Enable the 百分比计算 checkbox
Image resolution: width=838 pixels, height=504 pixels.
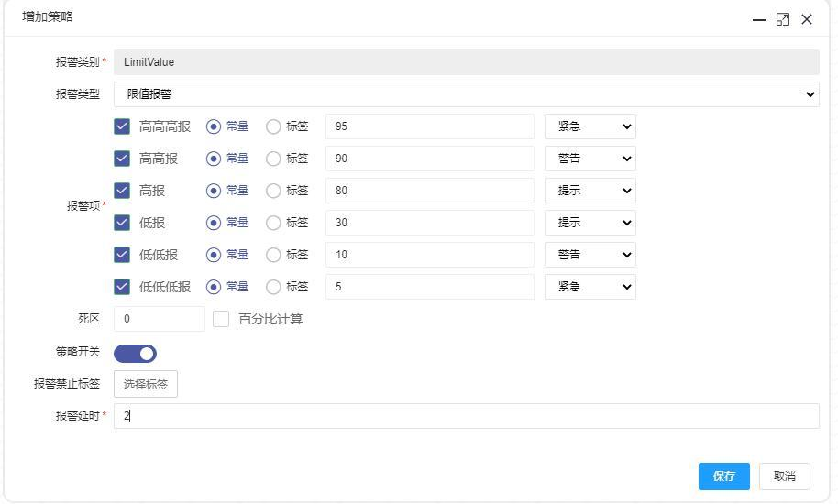point(221,319)
